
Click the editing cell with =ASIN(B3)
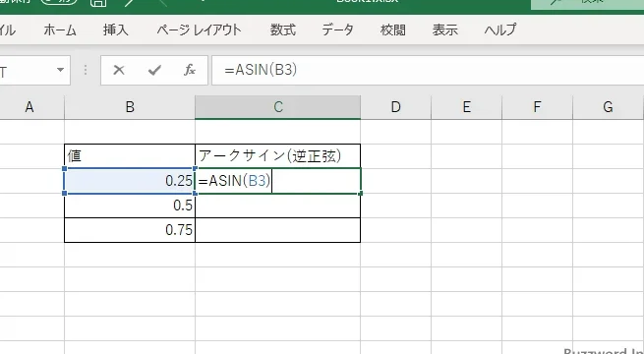[x=278, y=181]
